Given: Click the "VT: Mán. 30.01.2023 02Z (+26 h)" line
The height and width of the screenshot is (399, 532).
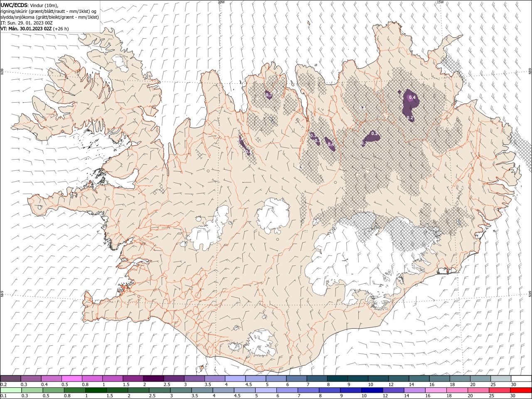Looking at the screenshot, I should coord(35,29).
